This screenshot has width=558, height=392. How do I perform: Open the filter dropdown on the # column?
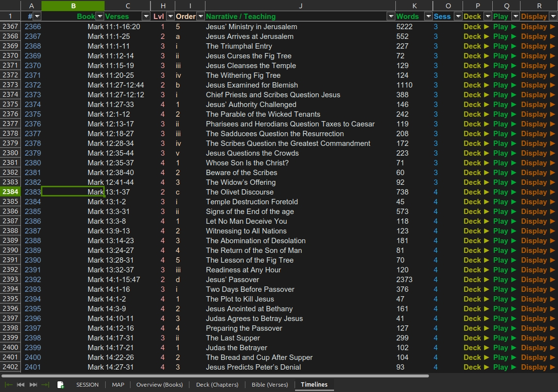click(x=37, y=17)
